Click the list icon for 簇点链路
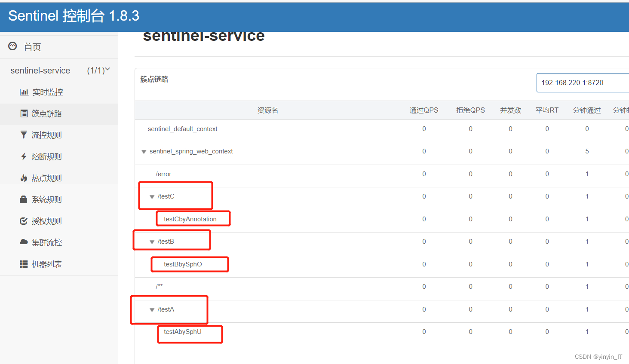This screenshot has height=364, width=629. (x=24, y=113)
